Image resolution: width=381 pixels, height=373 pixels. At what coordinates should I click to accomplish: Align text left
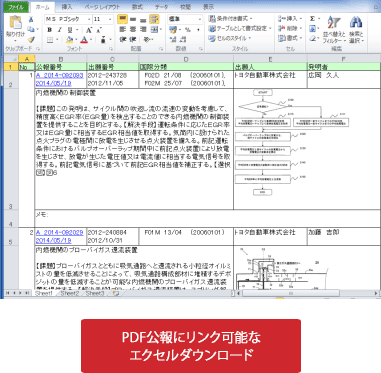[123, 30]
